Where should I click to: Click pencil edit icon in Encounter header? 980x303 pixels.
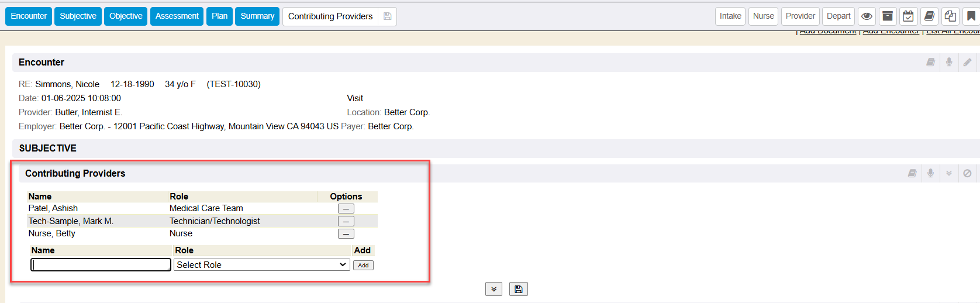967,62
